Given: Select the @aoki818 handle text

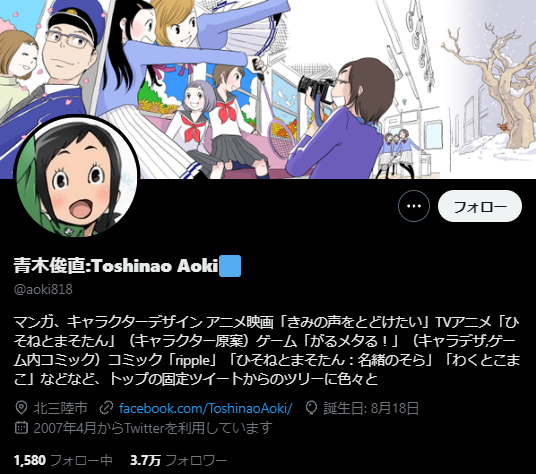Looking at the screenshot, I should coord(43,289).
